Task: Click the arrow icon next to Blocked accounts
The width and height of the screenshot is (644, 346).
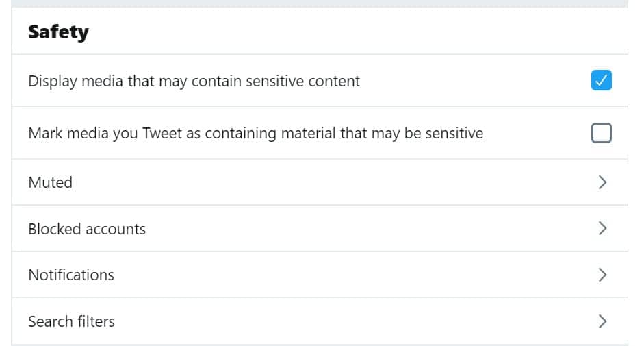Action: (602, 228)
